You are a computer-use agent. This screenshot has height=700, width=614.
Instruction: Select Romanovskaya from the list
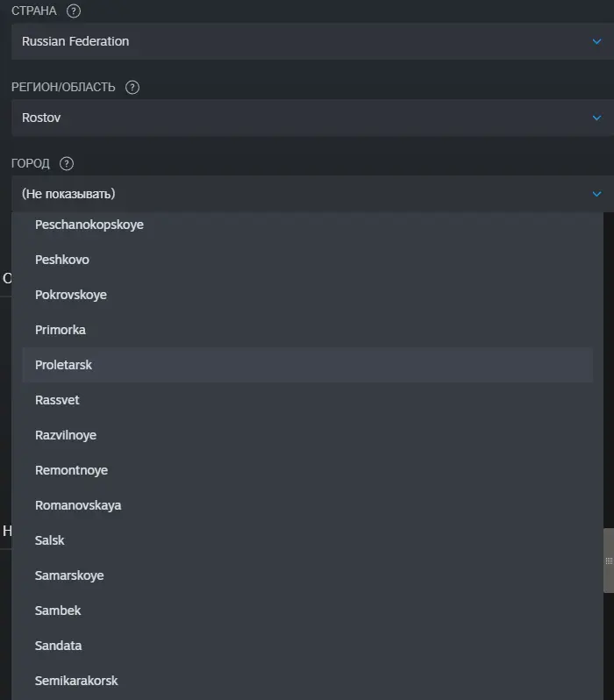[x=307, y=505]
